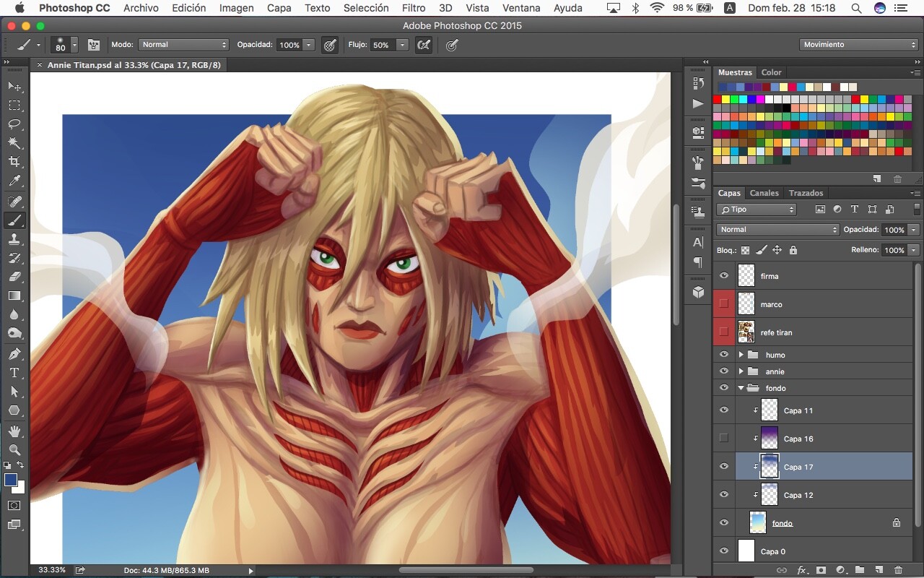924x578 pixels.
Task: Show the refe tiran layer
Action: point(724,332)
